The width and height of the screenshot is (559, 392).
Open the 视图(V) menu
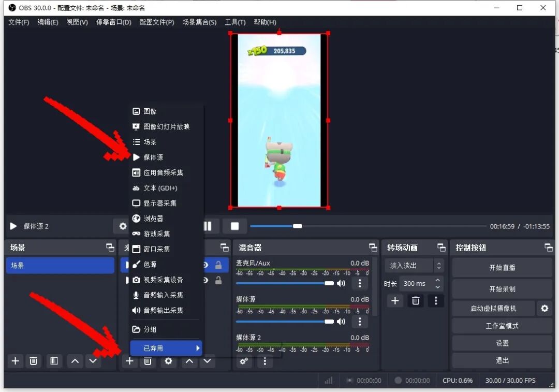click(77, 22)
